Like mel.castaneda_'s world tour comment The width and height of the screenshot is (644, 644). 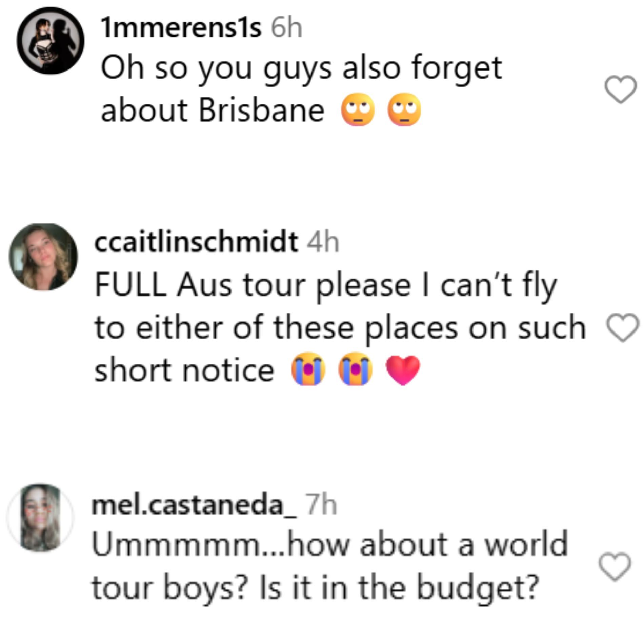(615, 567)
